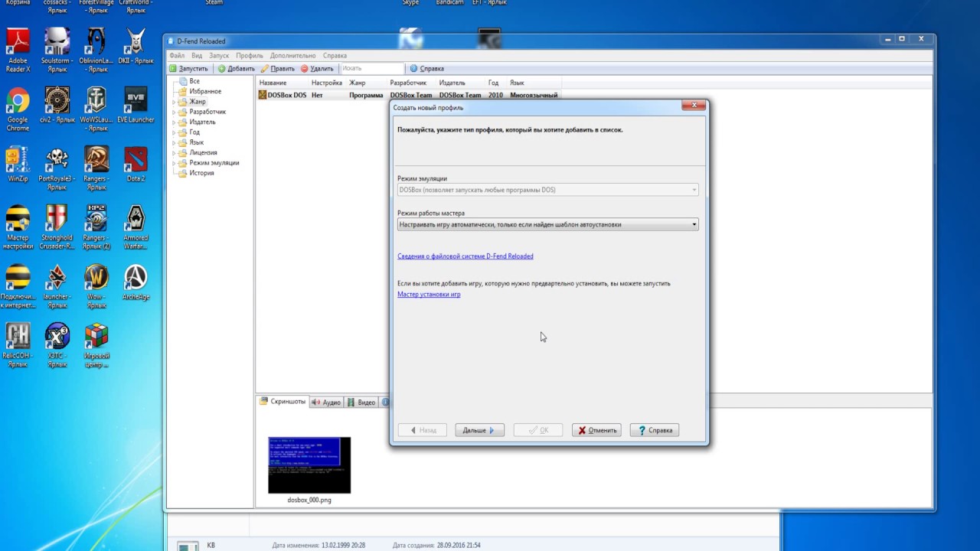Switch to the Скриншоты tab
The image size is (980, 551).
[x=283, y=402]
